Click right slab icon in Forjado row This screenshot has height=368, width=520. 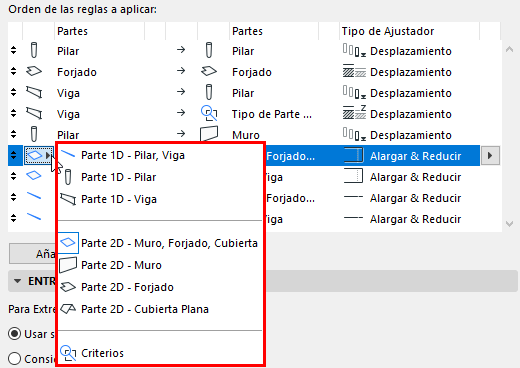pyautogui.click(x=209, y=71)
